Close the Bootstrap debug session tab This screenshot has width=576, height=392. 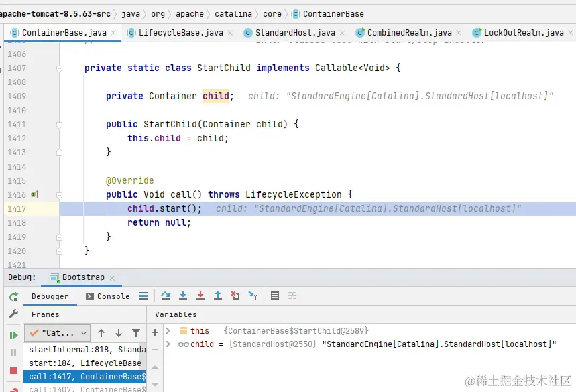point(112,278)
